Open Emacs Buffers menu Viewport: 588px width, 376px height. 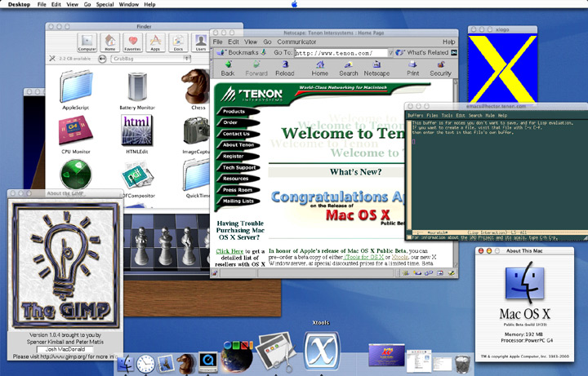[415, 116]
